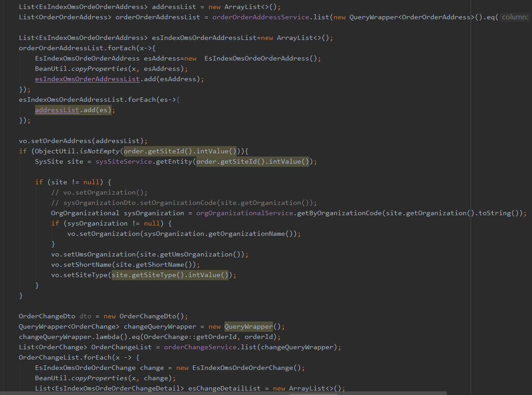Image resolution: width=532 pixels, height=395 pixels.
Task: Click "esIndexOmsOrderAddressList.forEach(es->{" statement
Action: tap(99, 100)
